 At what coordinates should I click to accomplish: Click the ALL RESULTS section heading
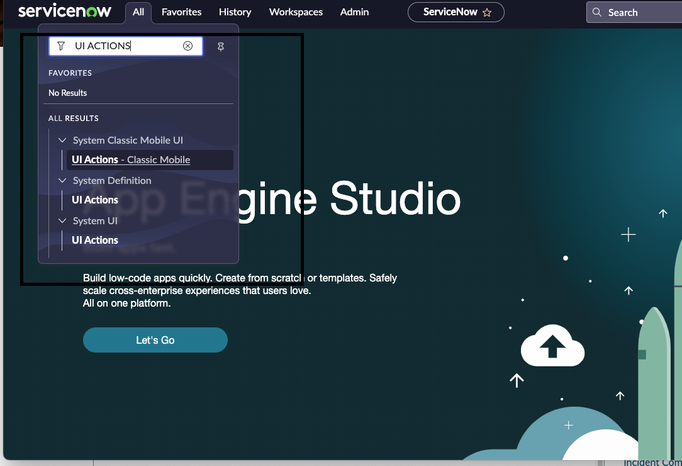74,118
